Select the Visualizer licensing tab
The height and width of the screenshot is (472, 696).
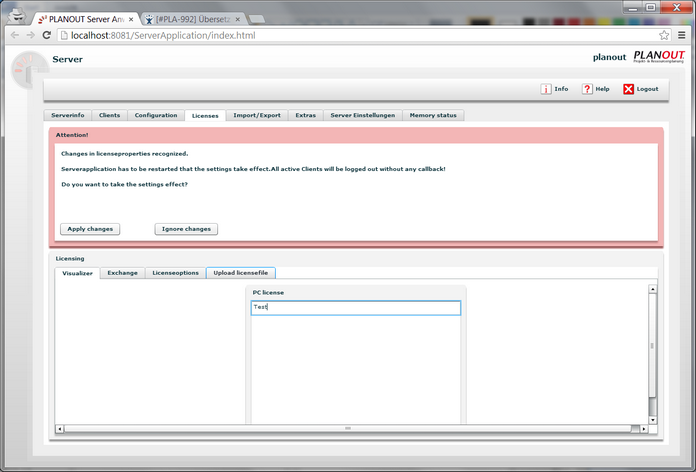point(77,273)
